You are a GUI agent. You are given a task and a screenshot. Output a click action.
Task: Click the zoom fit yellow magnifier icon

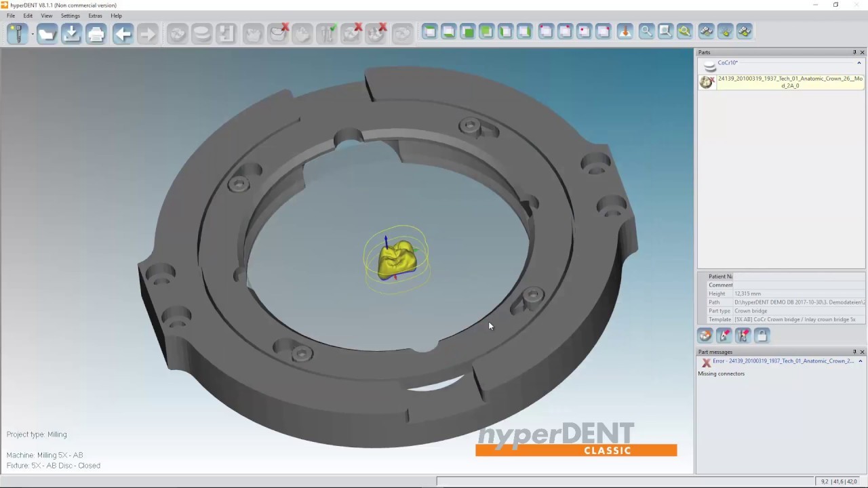click(x=684, y=31)
